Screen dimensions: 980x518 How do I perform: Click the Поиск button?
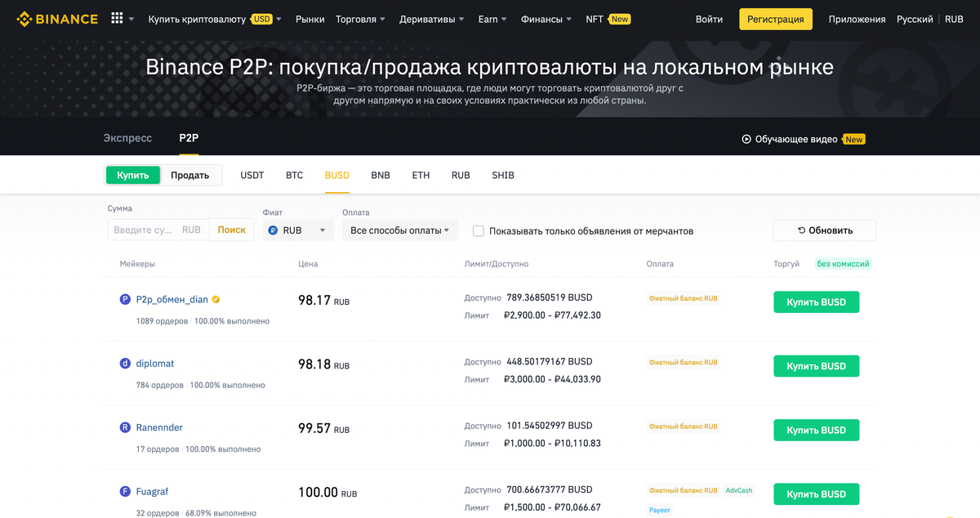pyautogui.click(x=231, y=230)
